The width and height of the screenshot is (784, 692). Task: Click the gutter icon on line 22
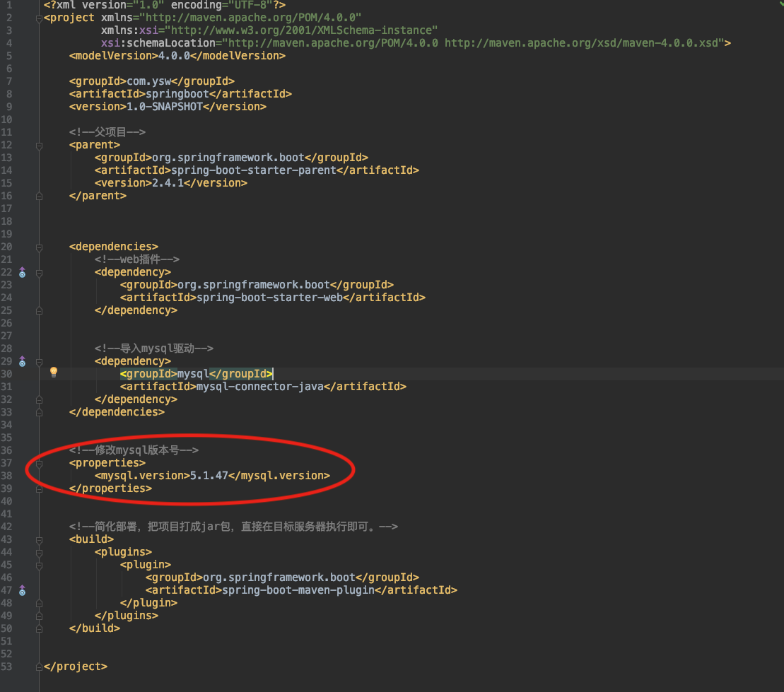pyautogui.click(x=22, y=273)
